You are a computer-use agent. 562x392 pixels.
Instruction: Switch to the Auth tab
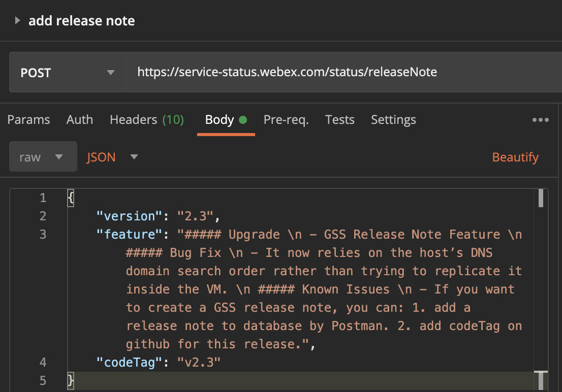[80, 120]
